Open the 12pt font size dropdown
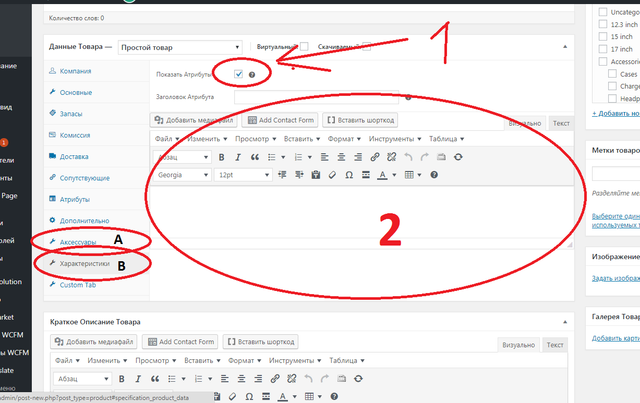640x403 pixels. point(243,175)
